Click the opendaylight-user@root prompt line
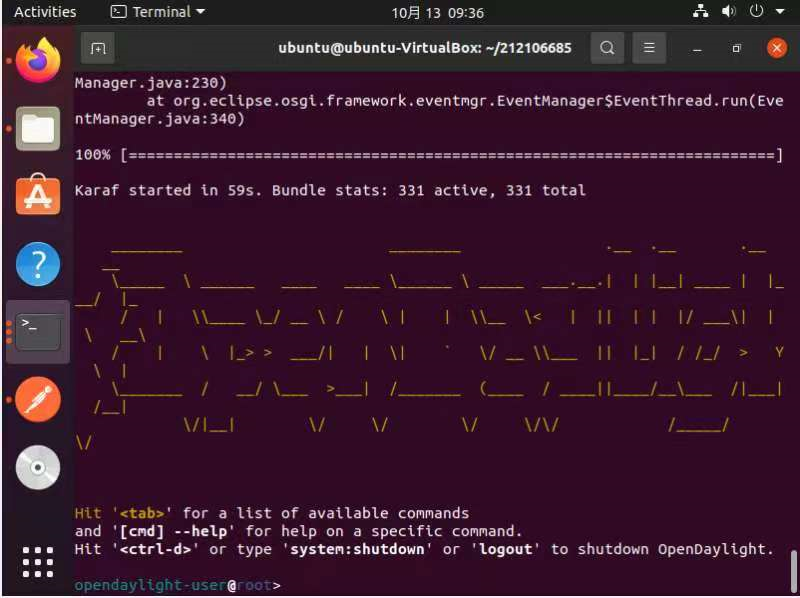Viewport: 800px width, 598px height. [178, 585]
